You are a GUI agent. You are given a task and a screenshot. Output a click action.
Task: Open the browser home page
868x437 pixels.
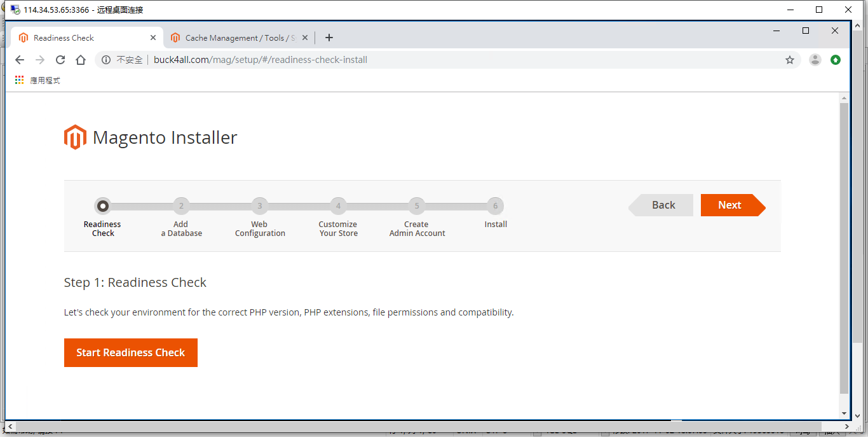point(81,60)
